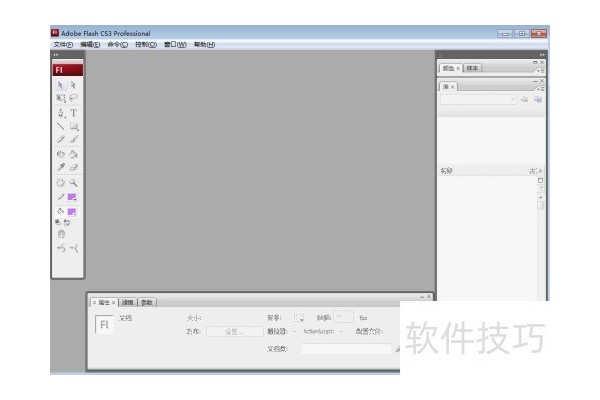Select the Subselection (white arrow) tool
600x400 pixels.
tap(73, 85)
